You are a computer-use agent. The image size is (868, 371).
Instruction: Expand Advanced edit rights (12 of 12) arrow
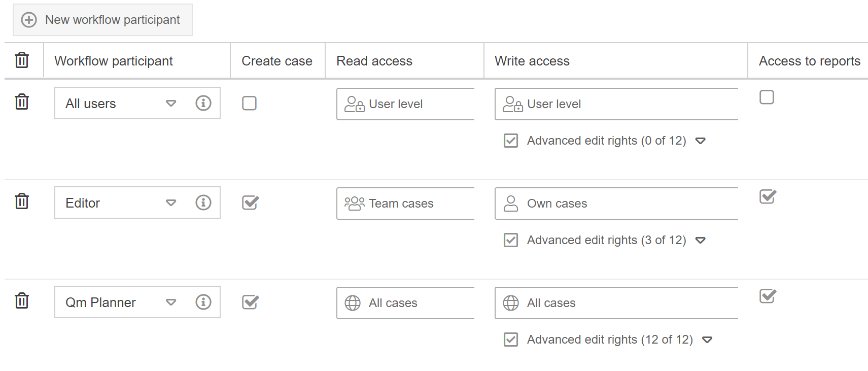[707, 340]
